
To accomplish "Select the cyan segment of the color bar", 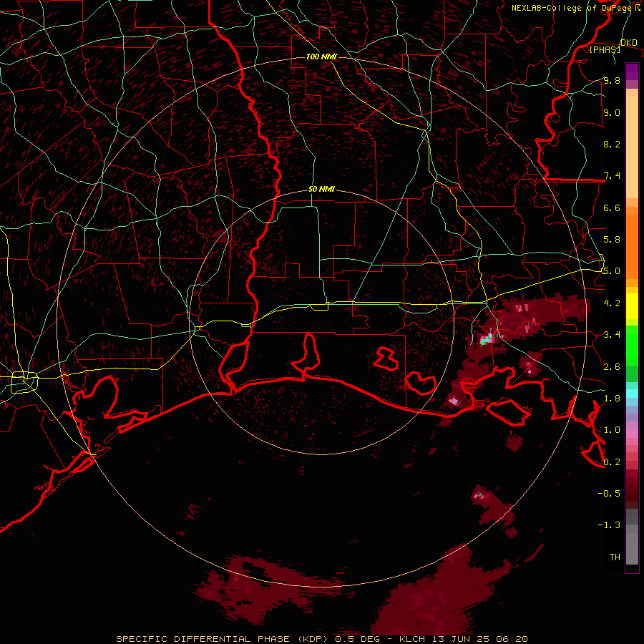I will (632, 393).
